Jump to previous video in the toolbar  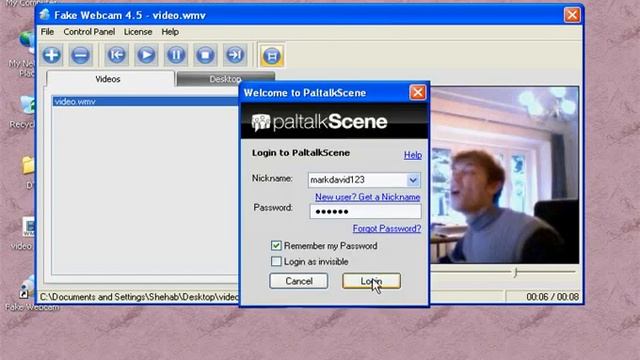pos(116,55)
